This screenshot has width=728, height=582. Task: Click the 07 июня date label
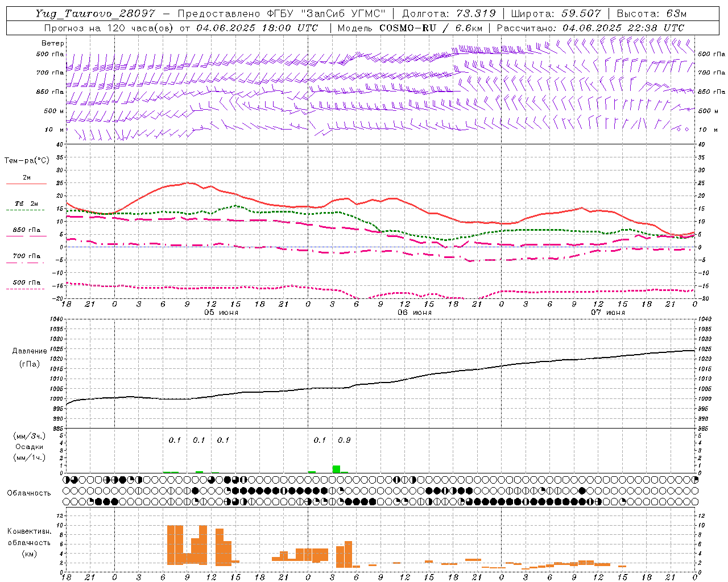click(608, 313)
